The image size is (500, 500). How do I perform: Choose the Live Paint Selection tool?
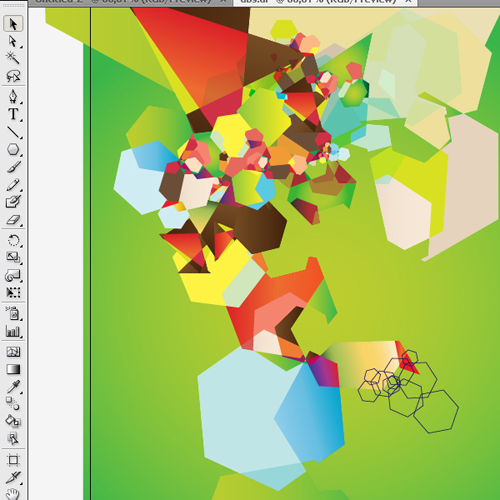point(13,438)
